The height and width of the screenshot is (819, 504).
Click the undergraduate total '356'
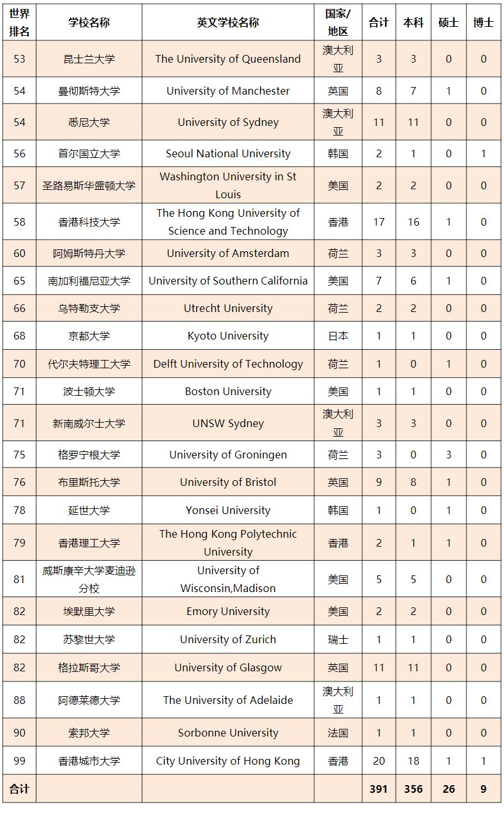pos(413,789)
